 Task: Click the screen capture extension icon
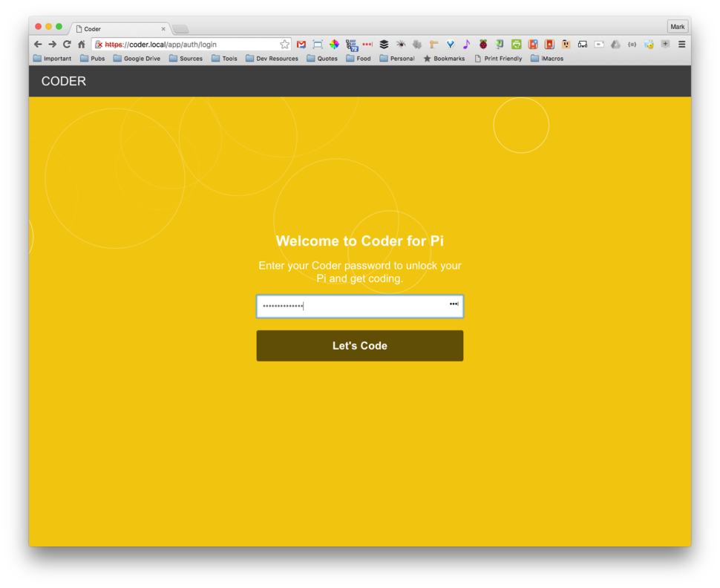click(x=318, y=45)
